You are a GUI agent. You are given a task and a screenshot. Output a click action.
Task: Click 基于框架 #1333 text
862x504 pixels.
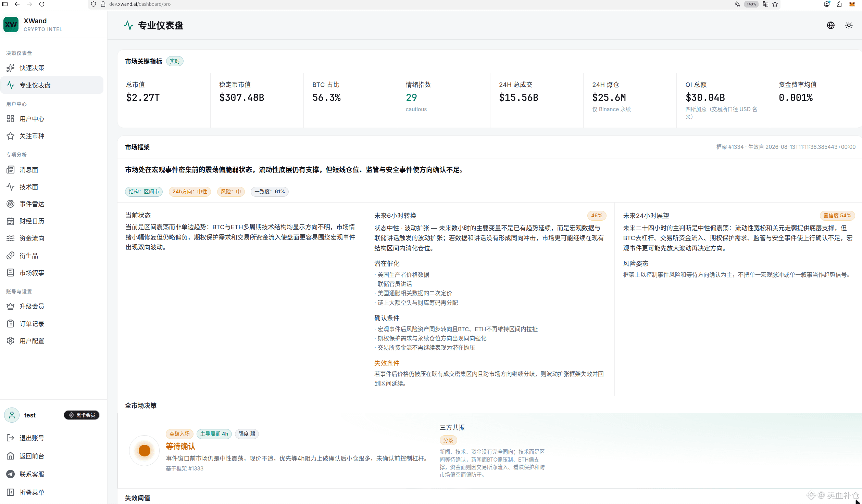pos(185,469)
